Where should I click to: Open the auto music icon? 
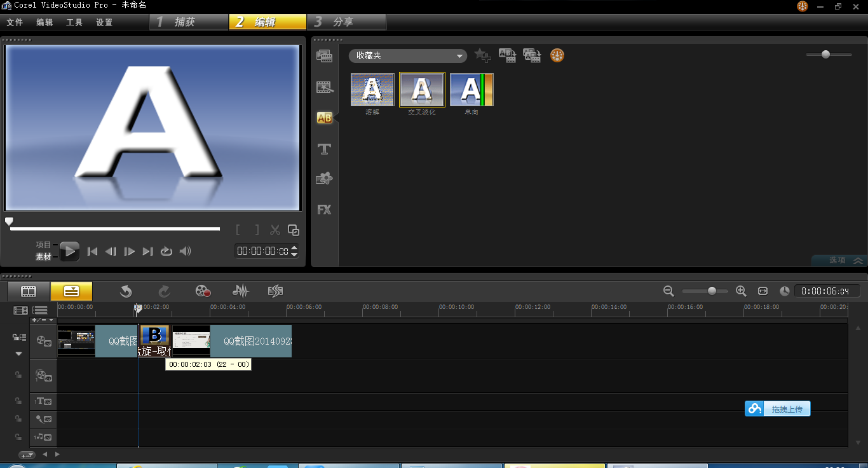[x=275, y=291]
